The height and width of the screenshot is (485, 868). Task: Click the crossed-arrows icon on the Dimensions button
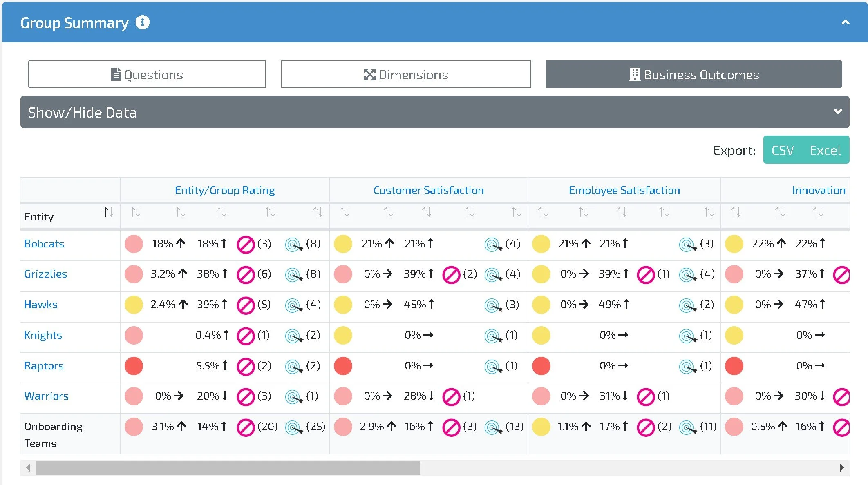pos(369,74)
